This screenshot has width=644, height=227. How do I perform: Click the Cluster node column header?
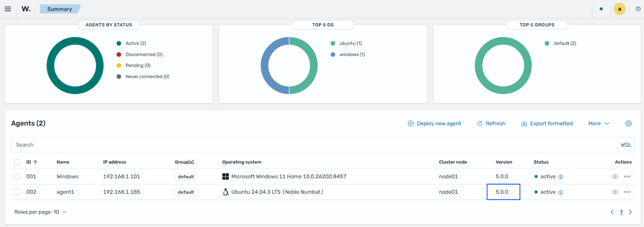[x=453, y=162]
